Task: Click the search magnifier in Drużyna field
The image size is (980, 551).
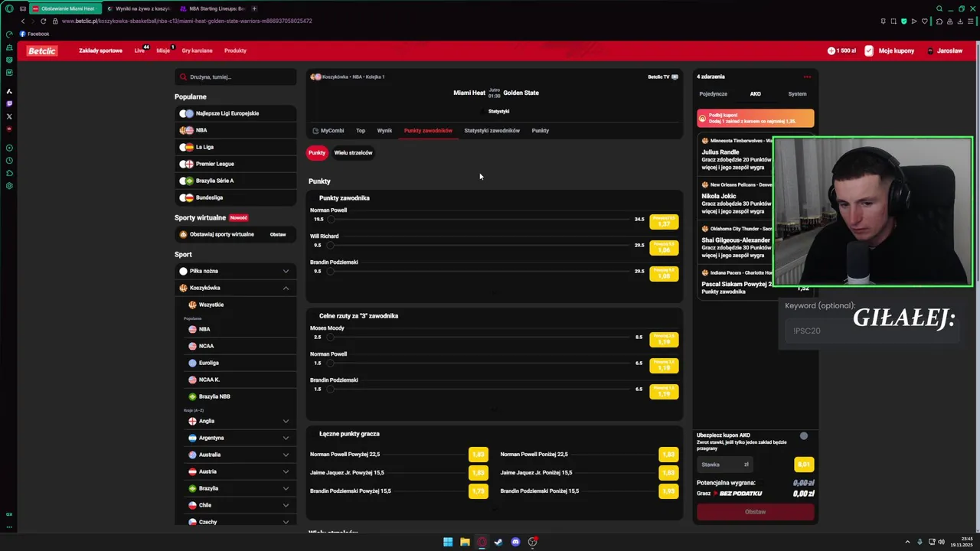Action: tap(183, 77)
